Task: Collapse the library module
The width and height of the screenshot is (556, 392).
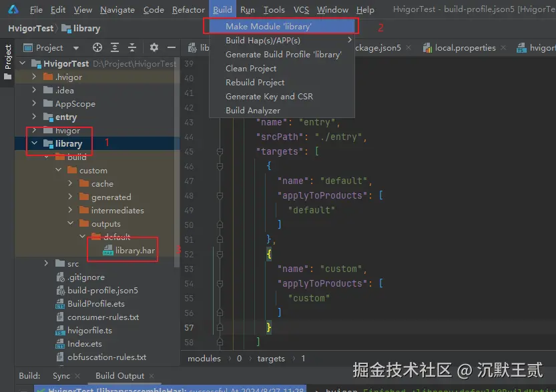Action: click(x=34, y=143)
